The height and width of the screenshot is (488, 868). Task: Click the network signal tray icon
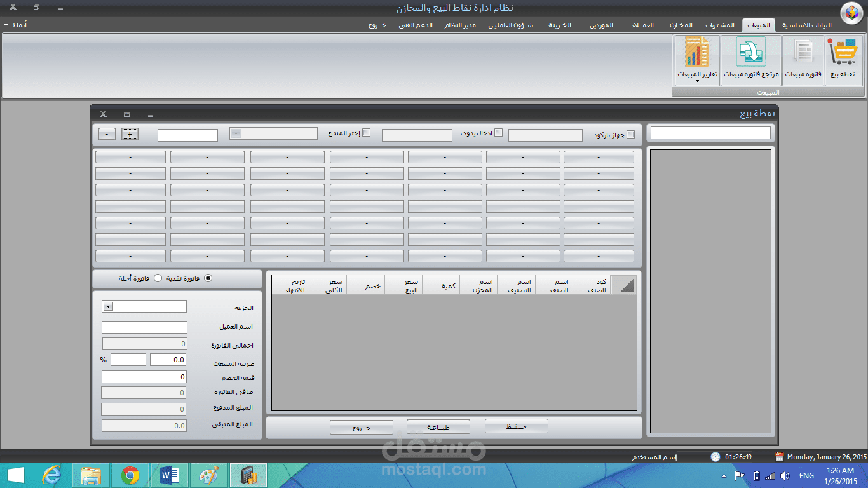coord(770,476)
